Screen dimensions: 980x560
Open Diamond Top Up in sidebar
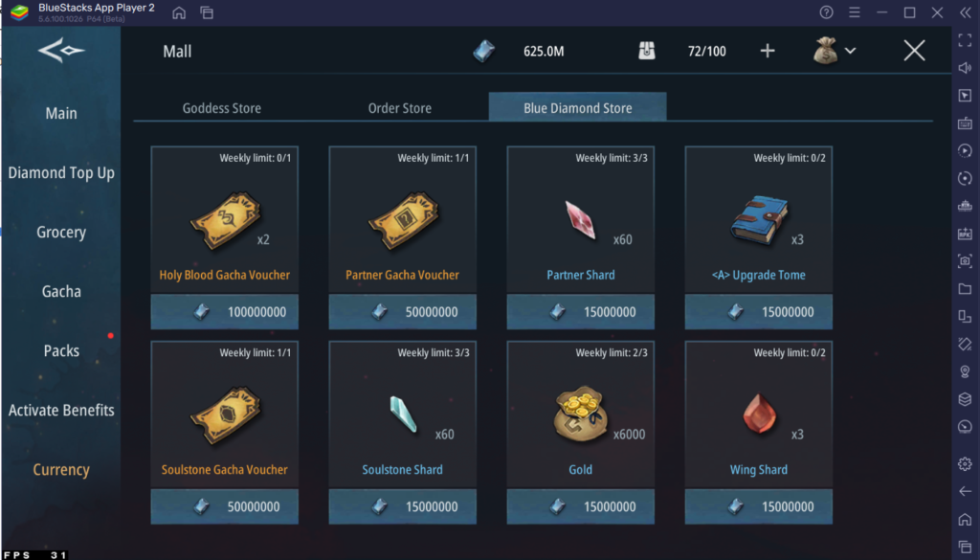pyautogui.click(x=61, y=172)
